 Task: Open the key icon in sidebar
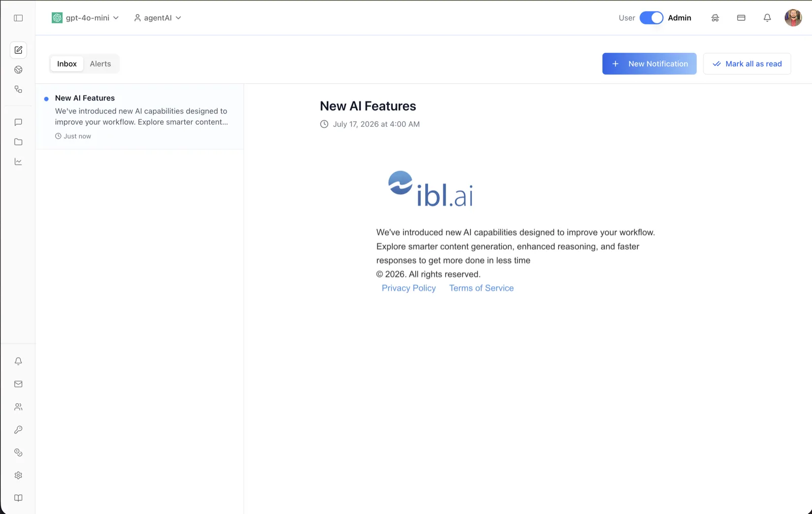click(18, 430)
